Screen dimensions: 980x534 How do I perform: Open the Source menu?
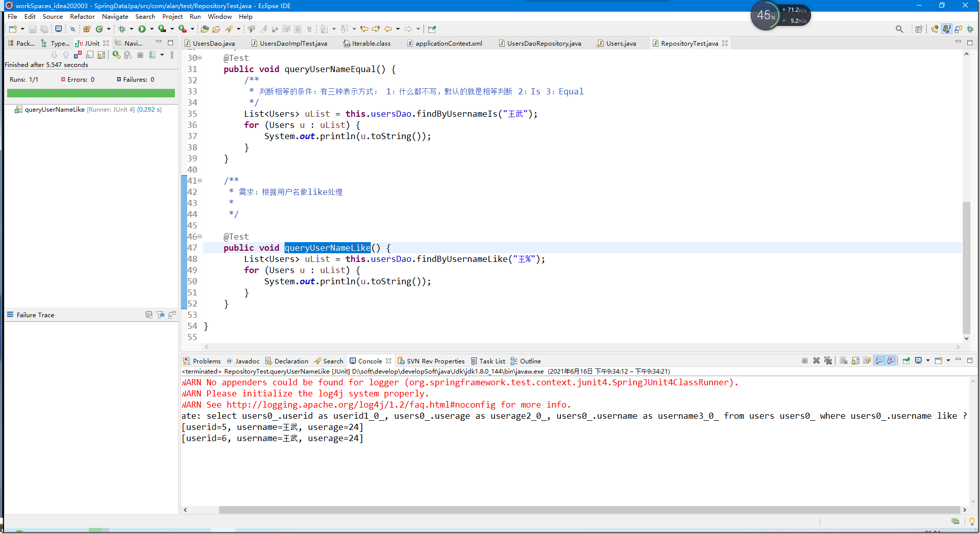tap(53, 17)
